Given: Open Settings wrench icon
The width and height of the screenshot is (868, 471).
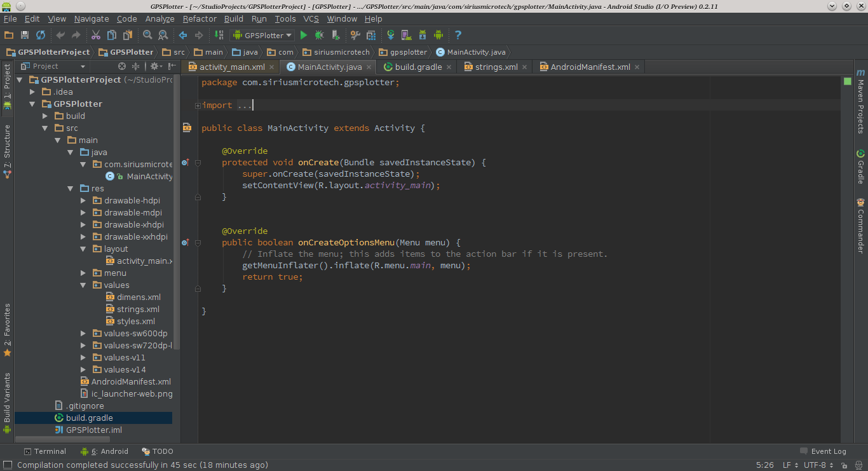Looking at the screenshot, I should point(355,35).
